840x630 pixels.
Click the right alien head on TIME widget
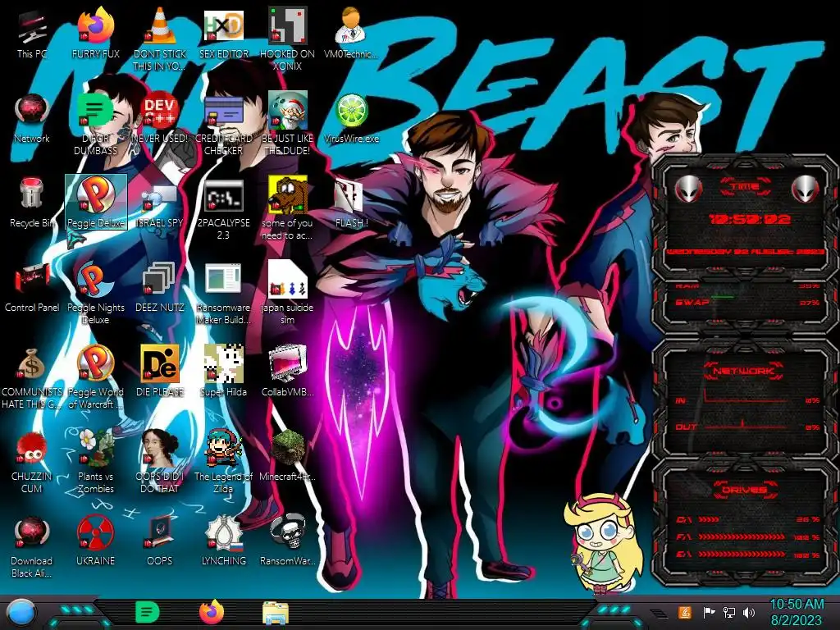[806, 189]
